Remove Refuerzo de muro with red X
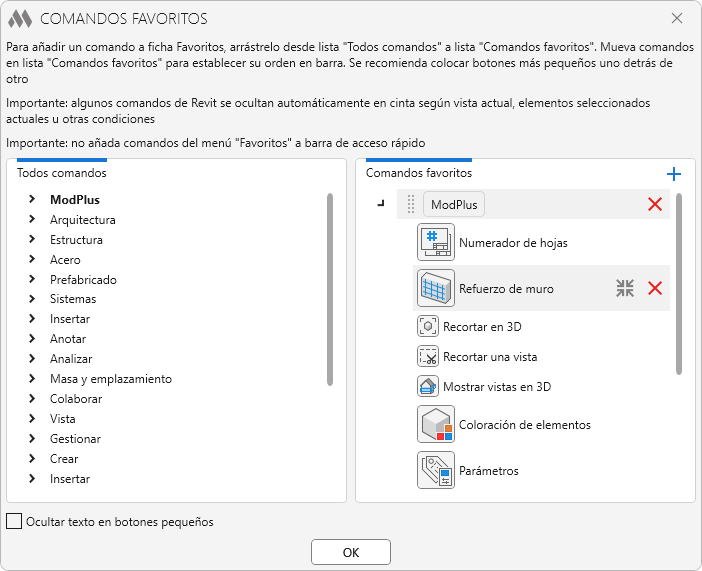The height and width of the screenshot is (571, 702). pyautogui.click(x=655, y=288)
